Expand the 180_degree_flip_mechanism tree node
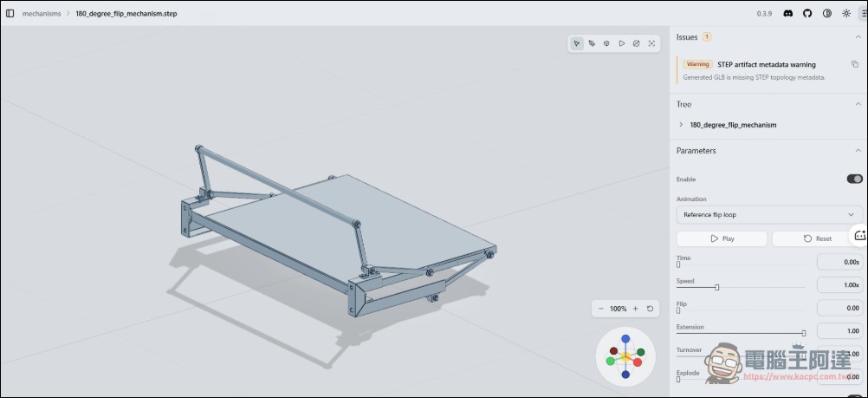 [681, 125]
